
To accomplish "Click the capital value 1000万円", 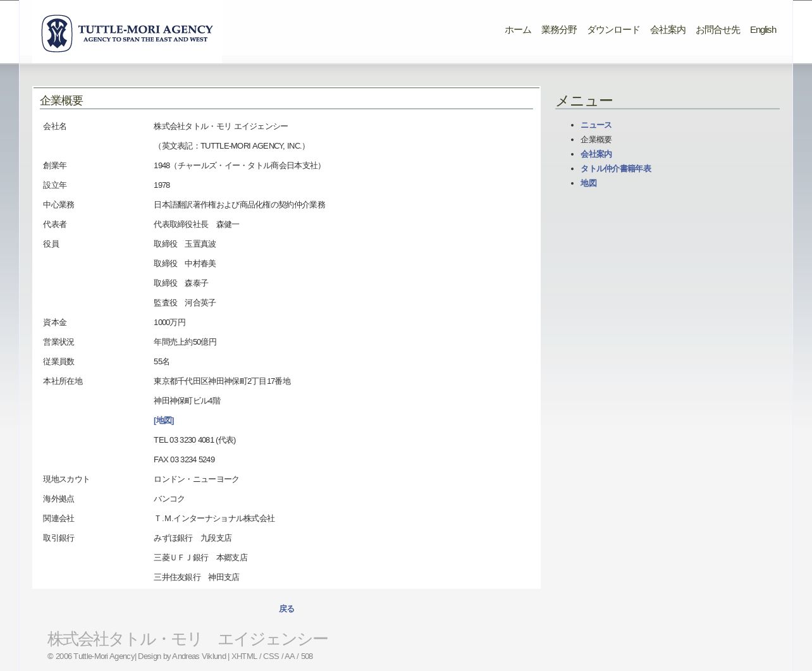I will pos(169,323).
